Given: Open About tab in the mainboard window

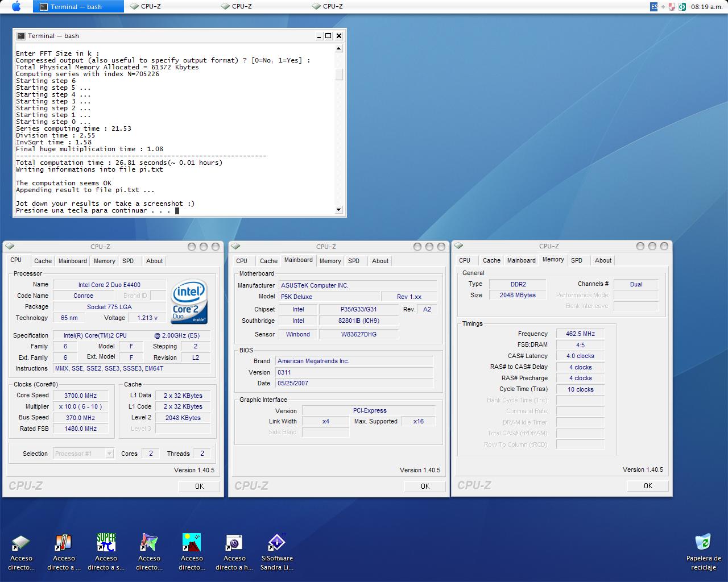Looking at the screenshot, I should point(380,261).
